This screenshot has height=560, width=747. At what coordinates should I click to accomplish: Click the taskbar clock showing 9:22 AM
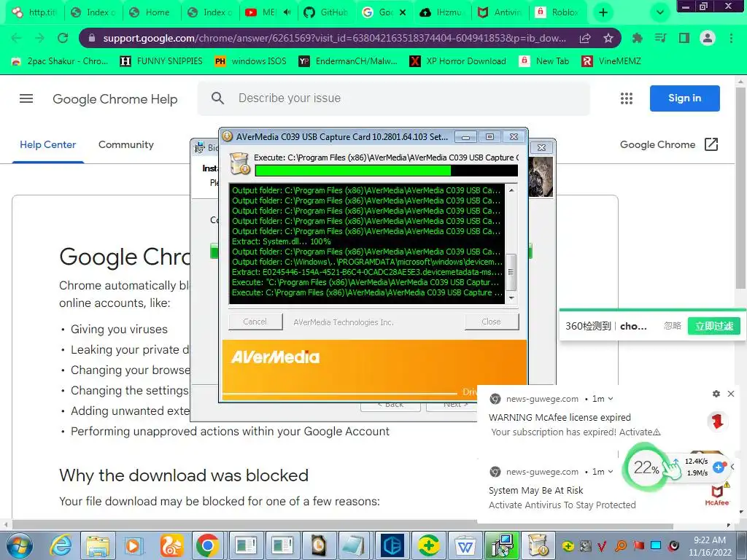tap(710, 546)
